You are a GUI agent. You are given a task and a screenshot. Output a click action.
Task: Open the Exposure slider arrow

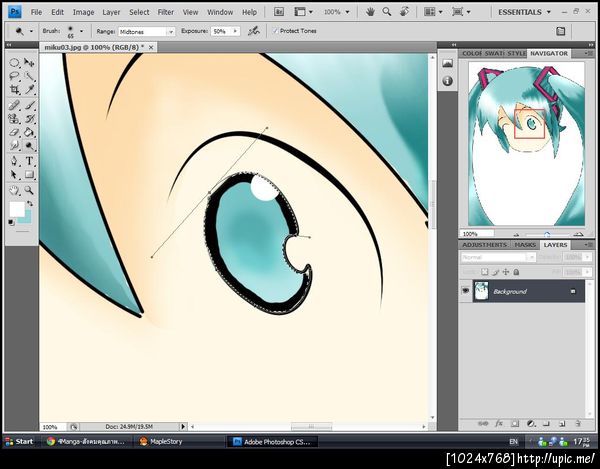[x=235, y=31]
